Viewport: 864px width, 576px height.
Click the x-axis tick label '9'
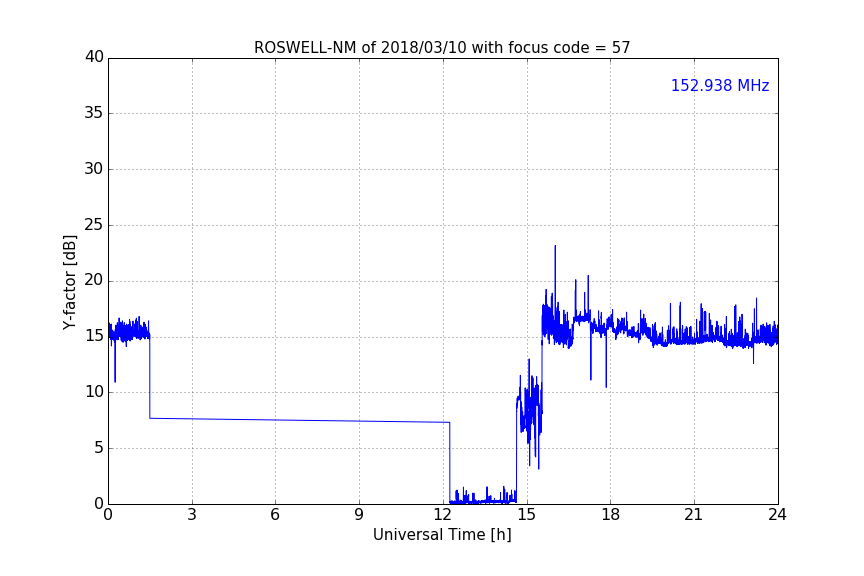359,515
